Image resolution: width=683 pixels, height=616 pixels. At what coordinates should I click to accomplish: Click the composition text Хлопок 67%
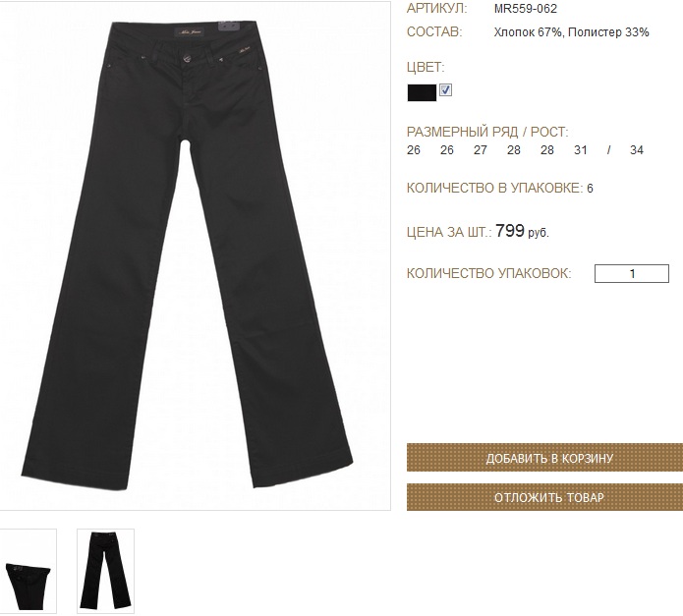click(x=528, y=32)
